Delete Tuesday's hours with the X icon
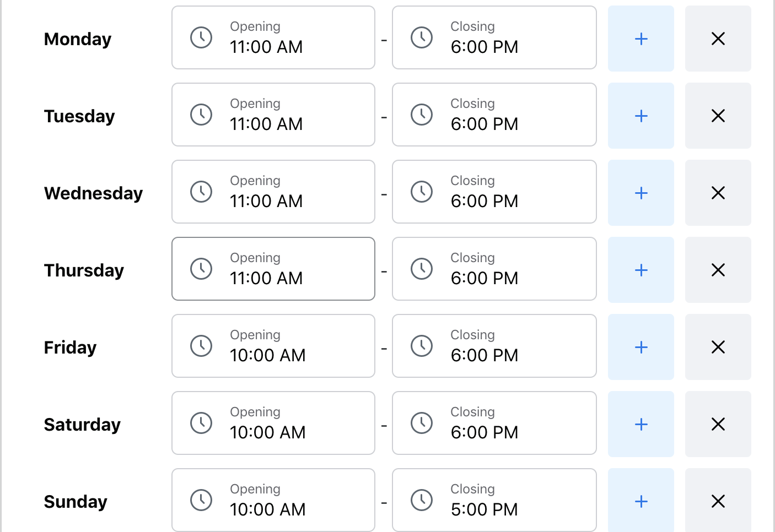Image resolution: width=775 pixels, height=532 pixels. [718, 116]
